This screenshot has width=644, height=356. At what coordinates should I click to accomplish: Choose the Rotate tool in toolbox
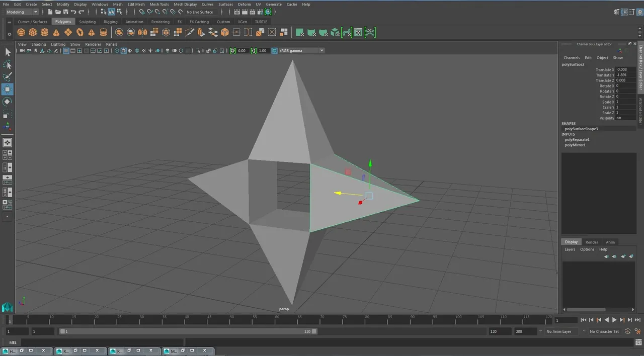point(8,102)
